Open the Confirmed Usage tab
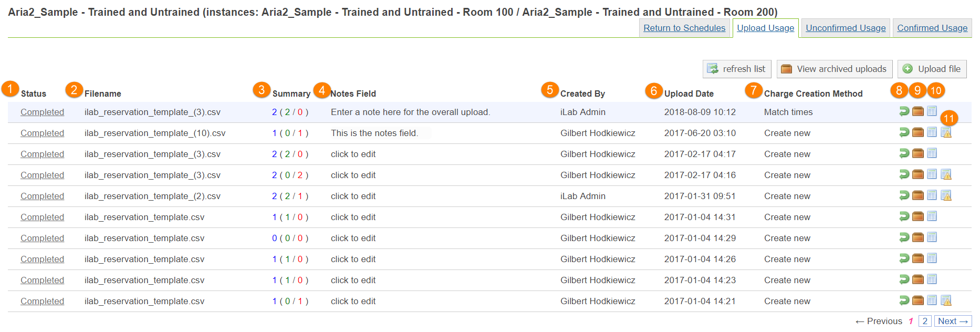The image size is (980, 332). 932,28
